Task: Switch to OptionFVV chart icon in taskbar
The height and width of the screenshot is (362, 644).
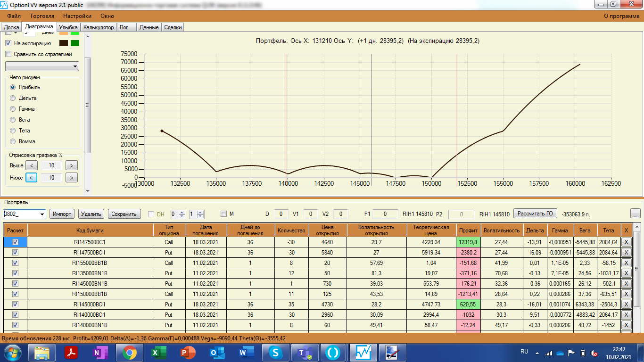Action: pyautogui.click(x=363, y=352)
